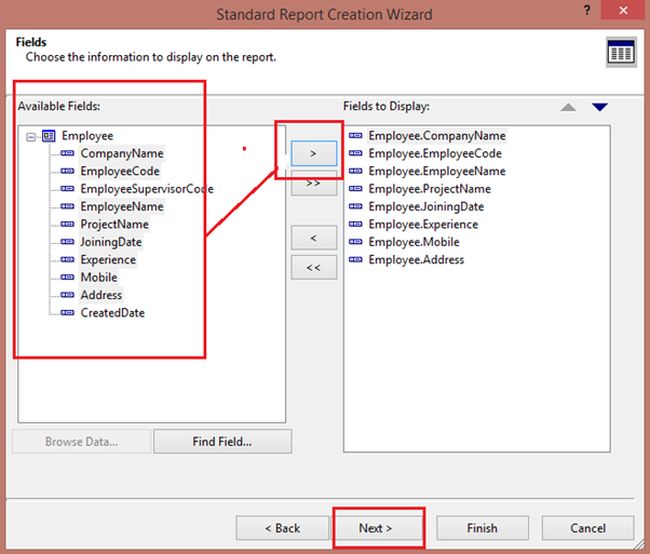Select Employee table name in Available Fields
Image resolution: width=650 pixels, height=554 pixels.
87,136
